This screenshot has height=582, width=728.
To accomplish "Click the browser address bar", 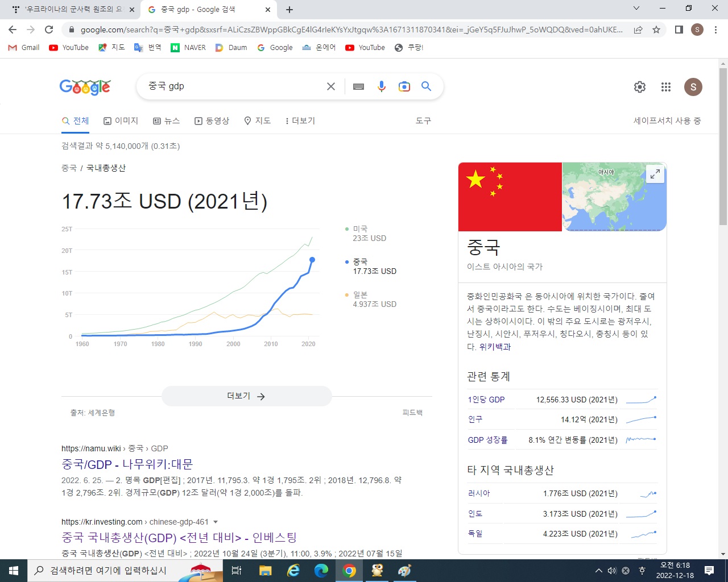I will pyautogui.click(x=351, y=30).
